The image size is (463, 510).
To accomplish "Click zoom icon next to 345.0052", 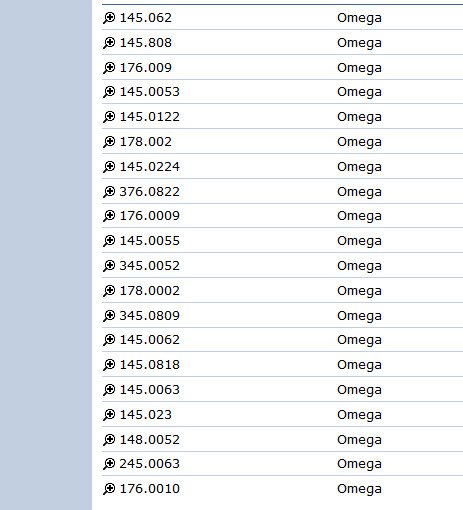I will pyautogui.click(x=109, y=266).
